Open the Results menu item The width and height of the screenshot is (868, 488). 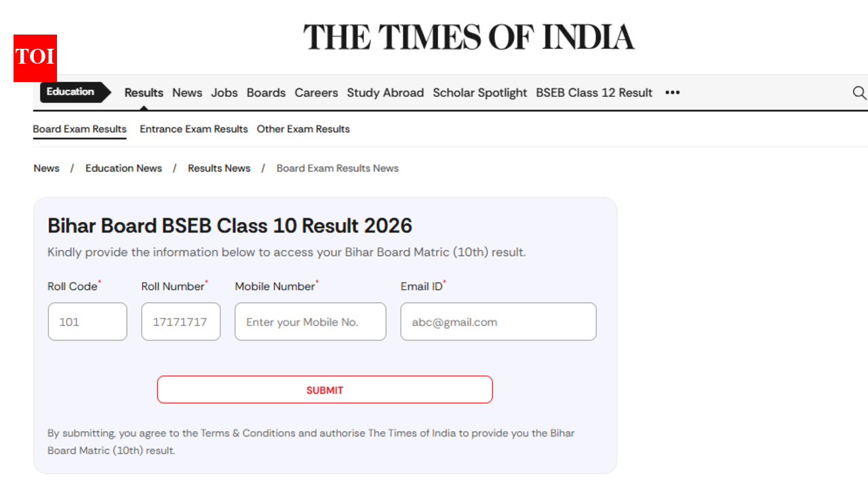[143, 93]
